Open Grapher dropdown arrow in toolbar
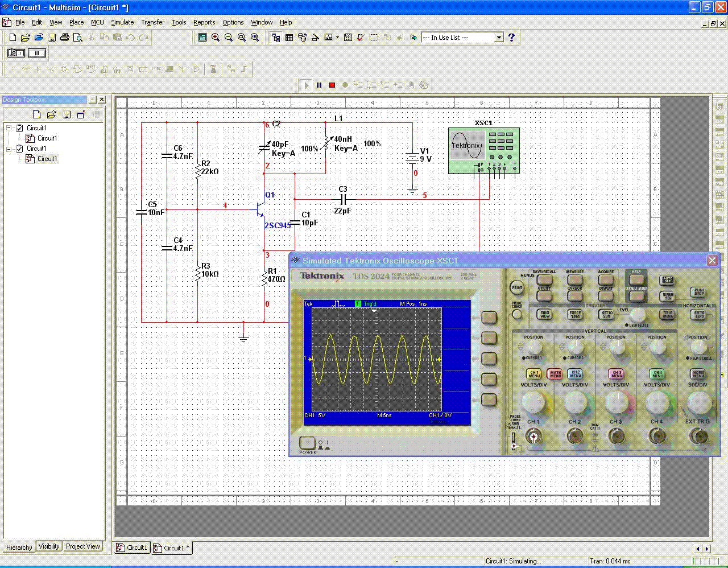 click(x=337, y=38)
